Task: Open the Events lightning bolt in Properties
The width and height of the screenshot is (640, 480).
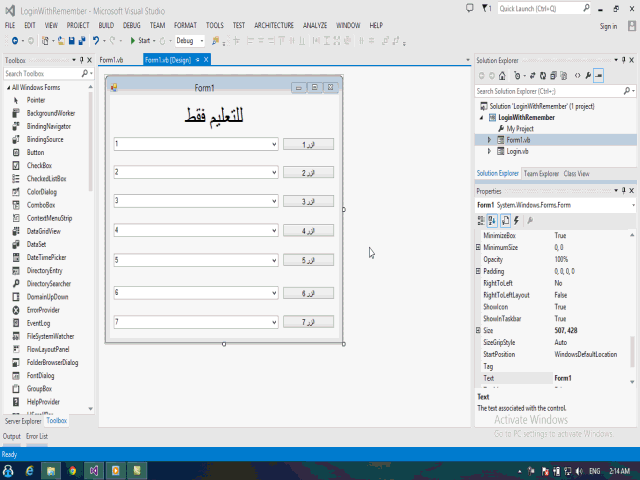Action: point(516,220)
